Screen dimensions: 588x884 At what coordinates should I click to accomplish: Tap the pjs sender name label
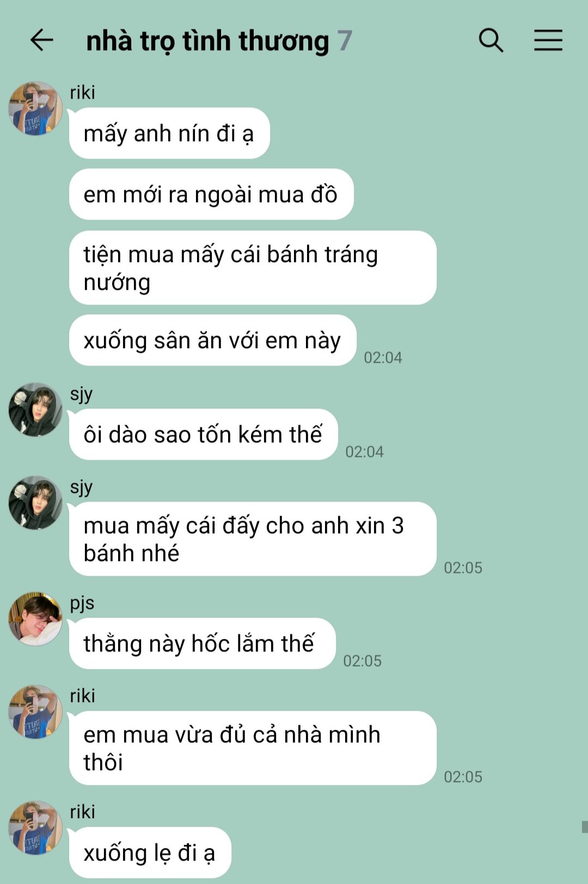click(x=82, y=603)
